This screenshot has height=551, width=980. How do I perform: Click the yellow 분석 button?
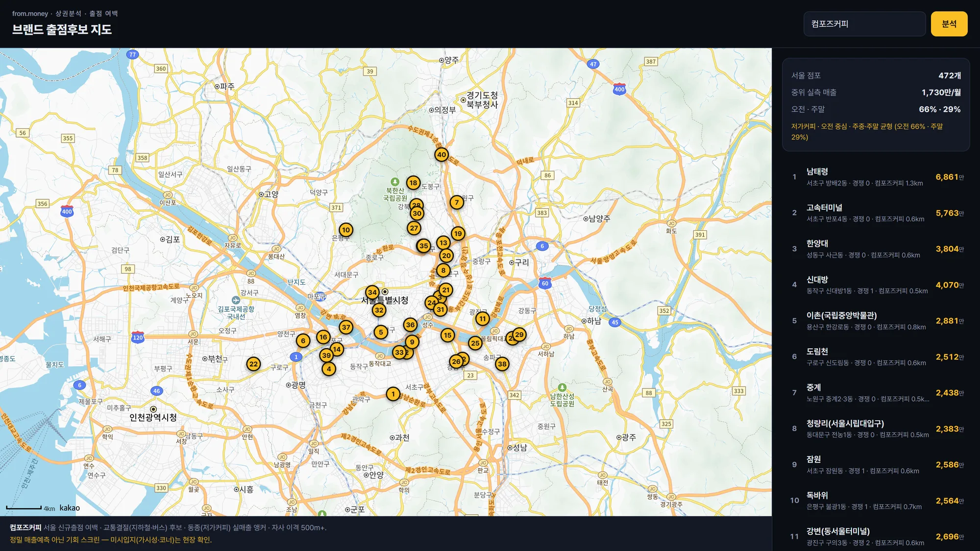[x=949, y=24]
